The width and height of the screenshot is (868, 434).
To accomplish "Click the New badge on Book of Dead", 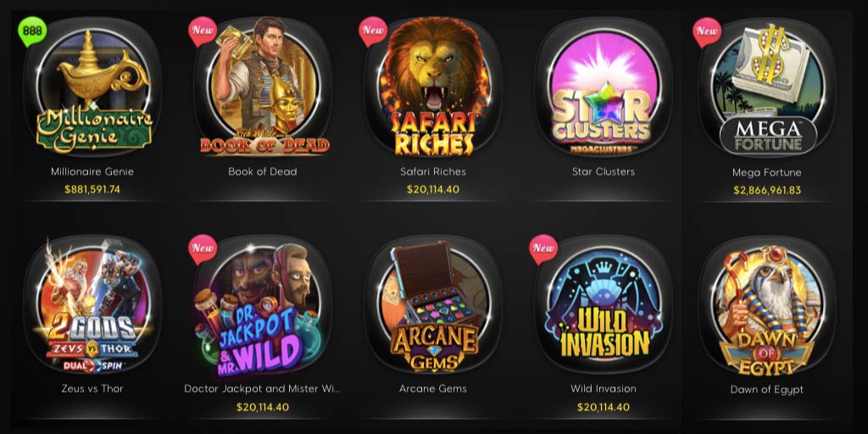I will (x=203, y=31).
